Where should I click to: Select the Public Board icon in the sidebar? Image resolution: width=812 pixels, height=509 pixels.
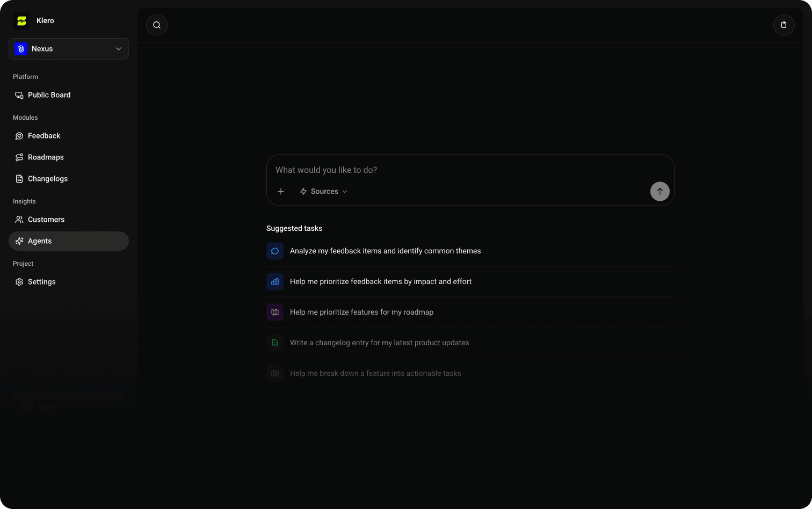click(x=19, y=94)
